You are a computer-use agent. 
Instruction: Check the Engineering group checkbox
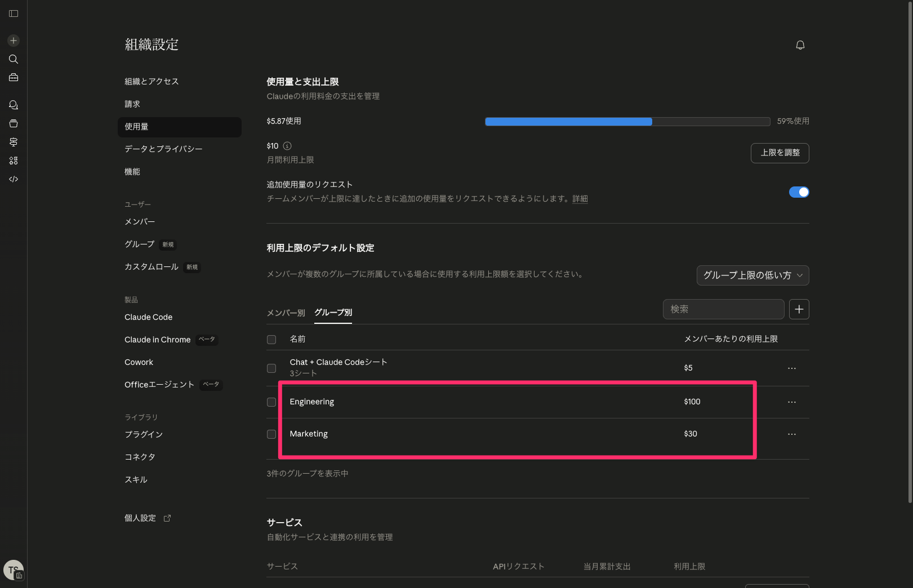point(271,402)
